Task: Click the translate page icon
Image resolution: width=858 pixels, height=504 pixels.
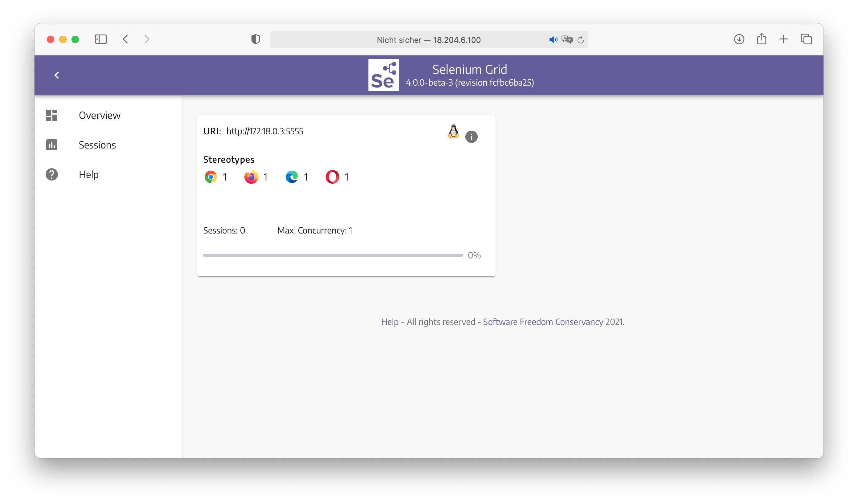Action: (x=567, y=40)
